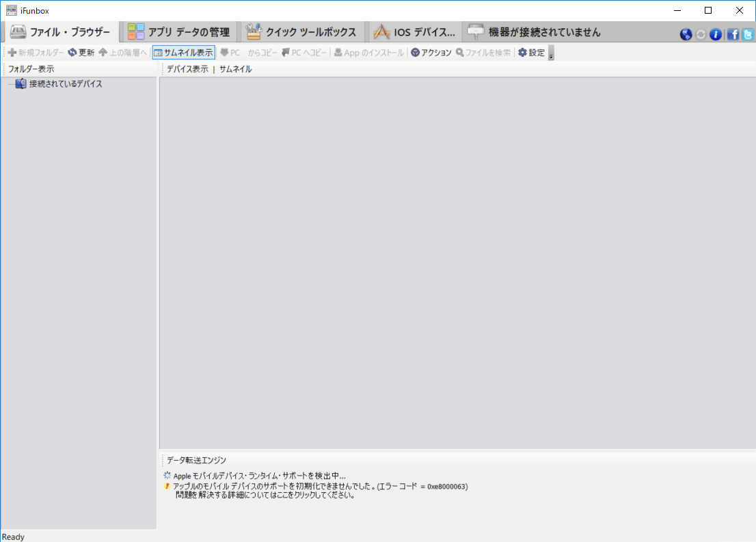Switch to アプリ データの管理 tab
Screen dimensions: 756x542
[x=179, y=32]
